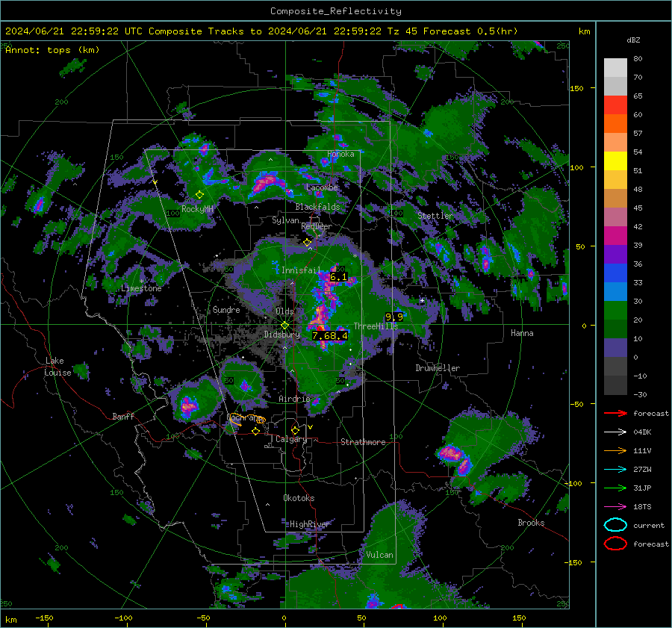Viewport: 672px width, 628px height.
Task: Click the storm top label 6.1
Action: pos(338,277)
